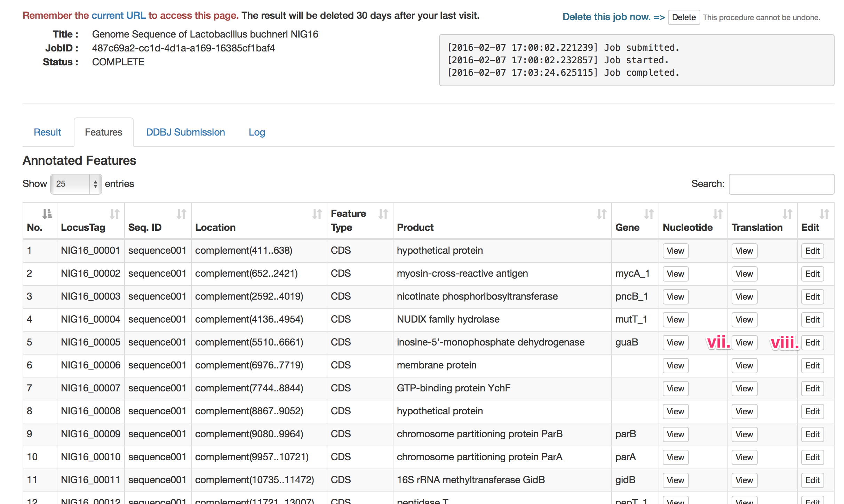
Task: Open the DDBJ Submission tab
Action: [185, 132]
